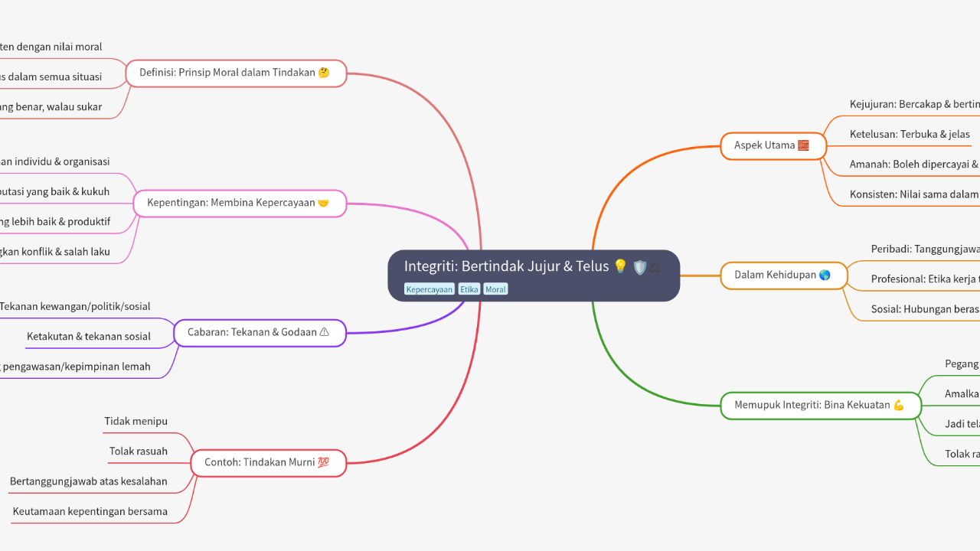Screen dimensions: 980x551
Task: Select the 'Jadi tela' leaf under Memupuk Integriti
Action: pyautogui.click(x=962, y=424)
